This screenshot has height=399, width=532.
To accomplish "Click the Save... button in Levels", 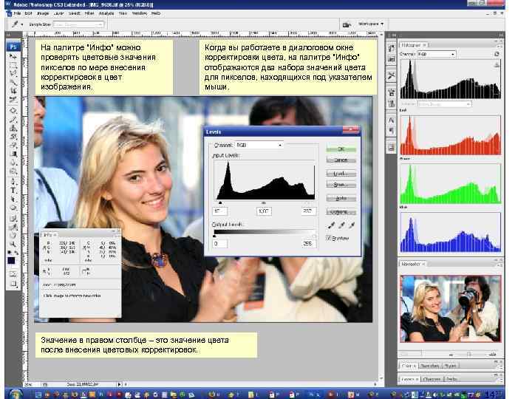I will coord(341,185).
